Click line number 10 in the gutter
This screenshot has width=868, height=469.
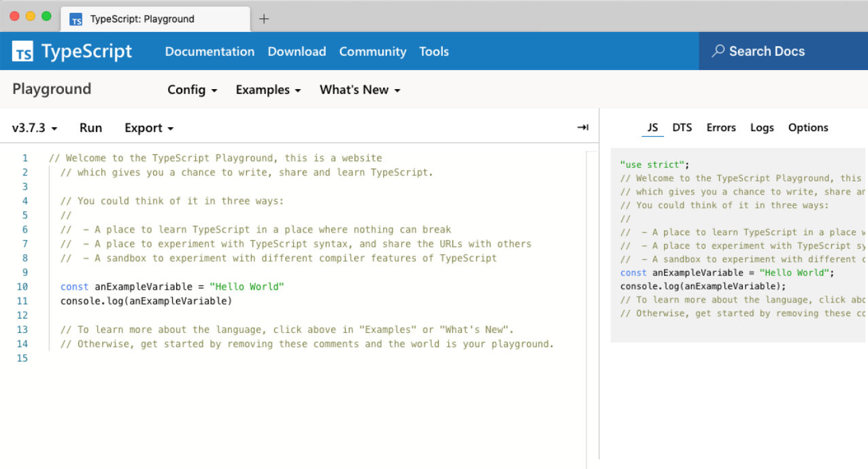tap(23, 287)
